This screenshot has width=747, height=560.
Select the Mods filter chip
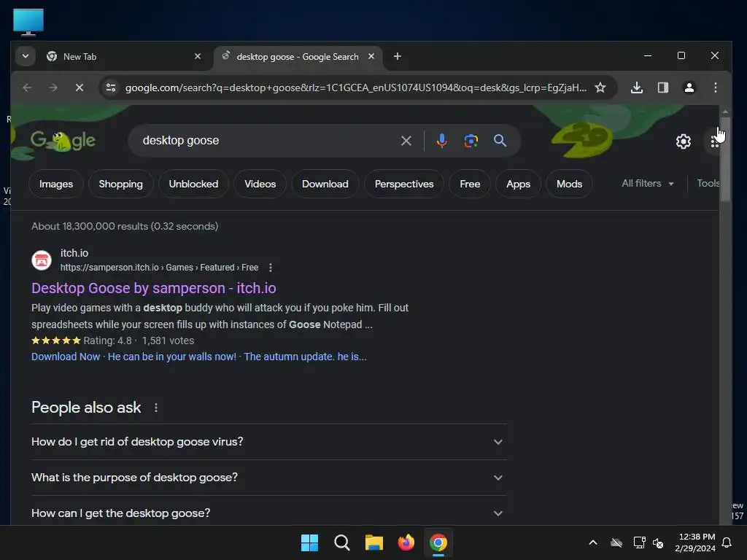click(569, 184)
